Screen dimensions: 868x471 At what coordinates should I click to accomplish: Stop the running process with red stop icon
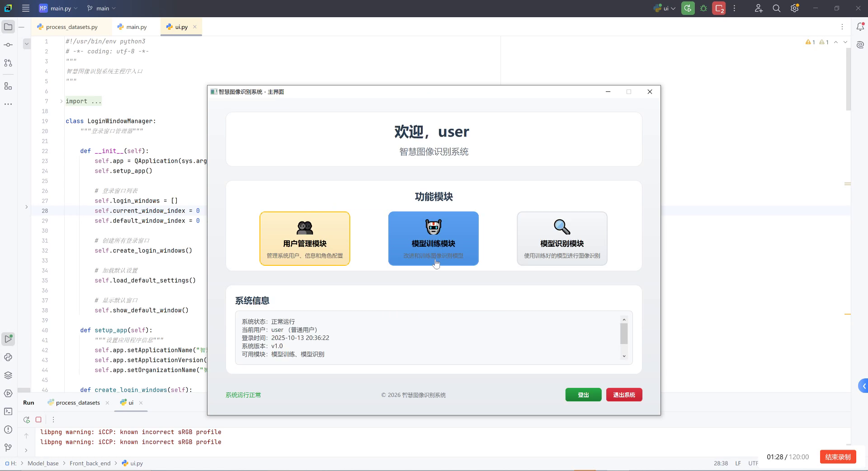pos(39,419)
